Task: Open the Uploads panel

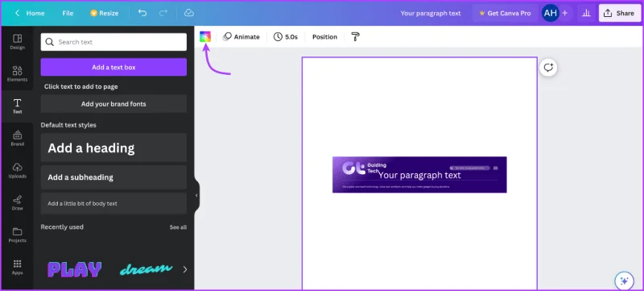Action: tap(17, 171)
